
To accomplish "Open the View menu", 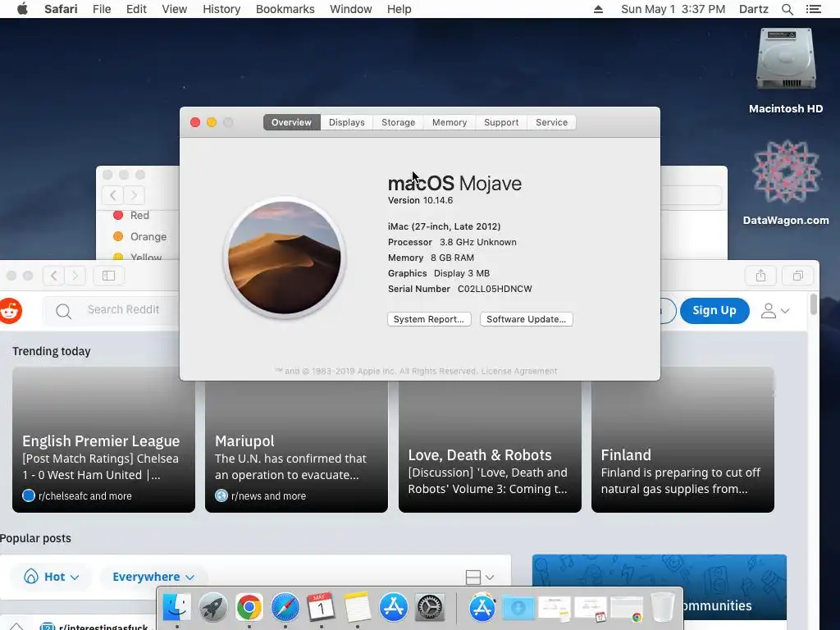I will pyautogui.click(x=175, y=9).
